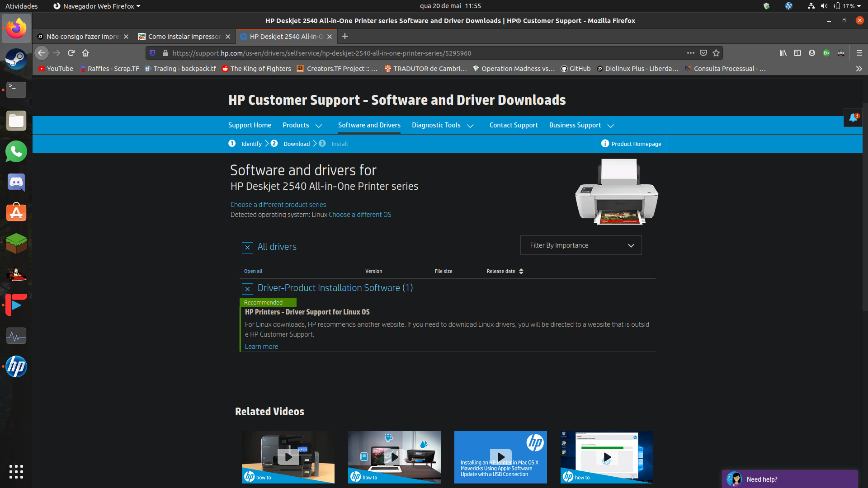Screen dimensions: 868x488
Task: Launch Steam from the dock
Action: pyautogui.click(x=16, y=59)
